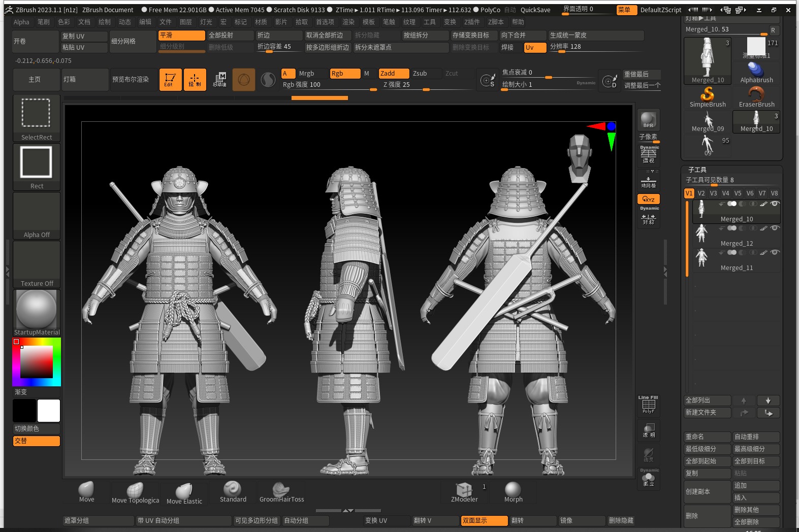This screenshot has height=532, width=799.
Task: Toggle the Dynamic solo (孤立) icon
Action: point(649,479)
